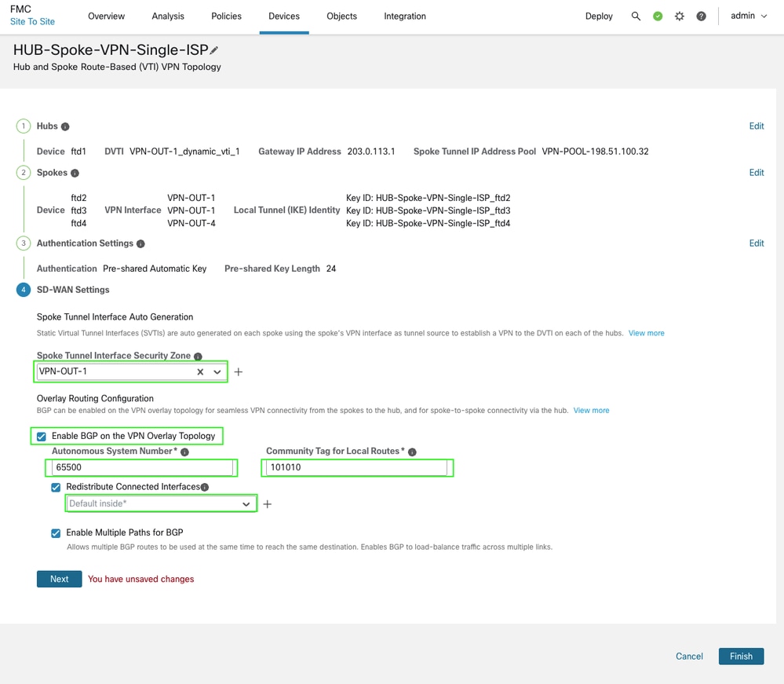
Task: Click the Finish button
Action: (x=741, y=656)
